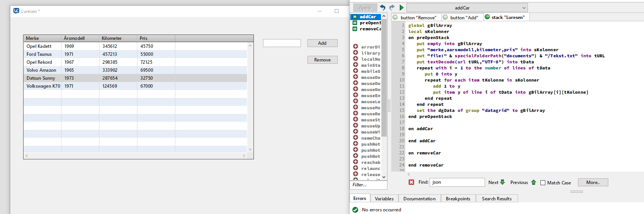The height and width of the screenshot is (214, 644).
Task: Open the Errors tab
Action: pos(360,198)
